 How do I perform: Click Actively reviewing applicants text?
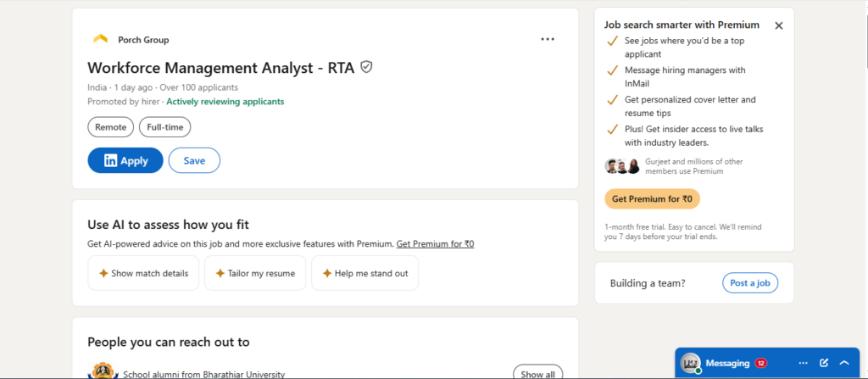click(x=225, y=102)
